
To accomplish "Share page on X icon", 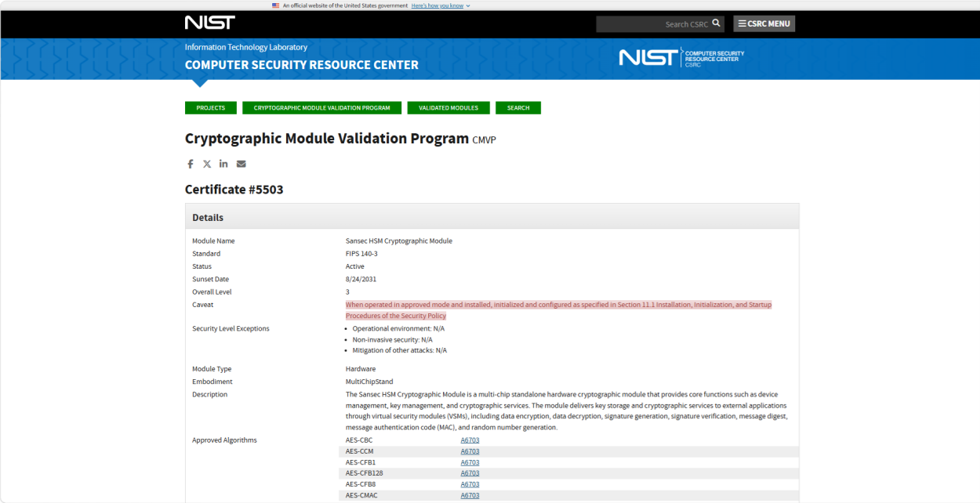I will (x=207, y=164).
